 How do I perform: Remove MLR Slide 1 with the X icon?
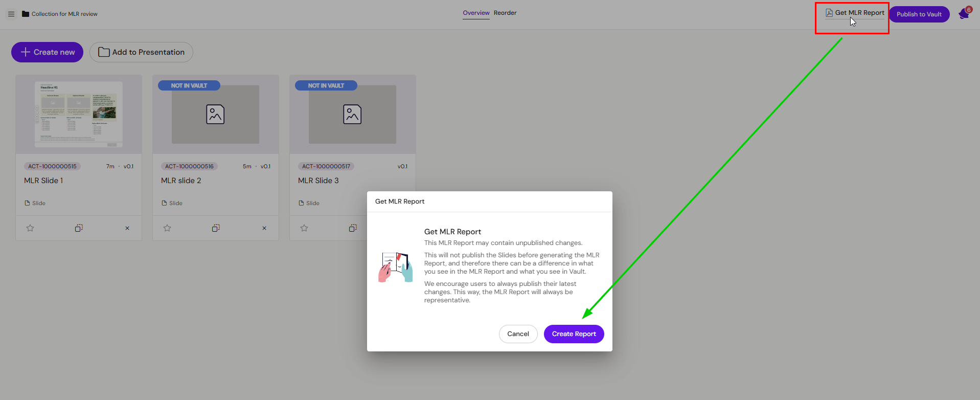(x=127, y=228)
